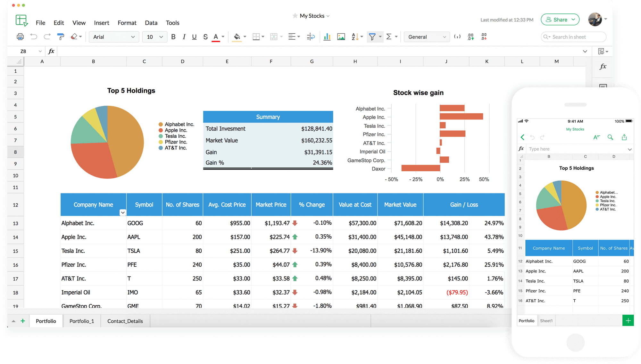Click the sum/sigma function icon
Image resolution: width=641 pixels, height=364 pixels.
point(389,37)
